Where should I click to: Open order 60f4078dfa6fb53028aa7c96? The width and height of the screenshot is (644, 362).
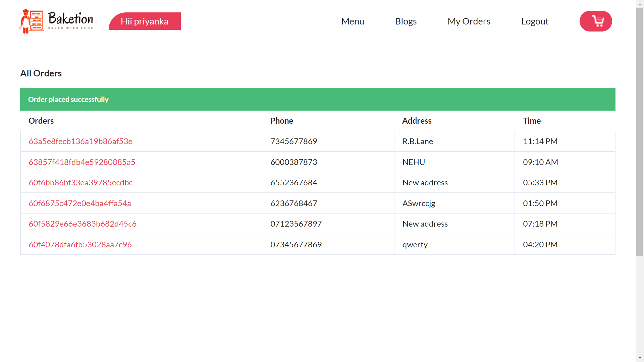click(80, 244)
